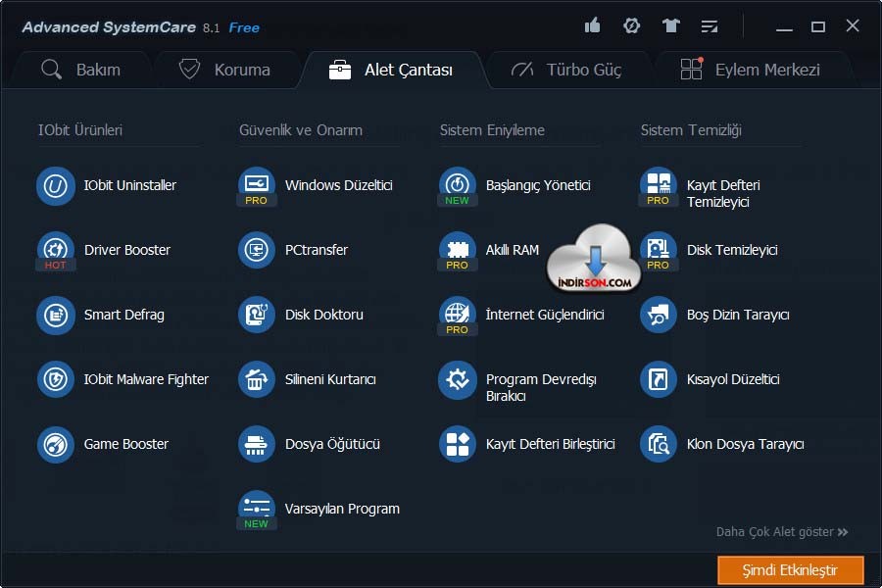The image size is (882, 588).
Task: Click Kayıt Defteri Temizleyici label
Action: [x=723, y=194]
